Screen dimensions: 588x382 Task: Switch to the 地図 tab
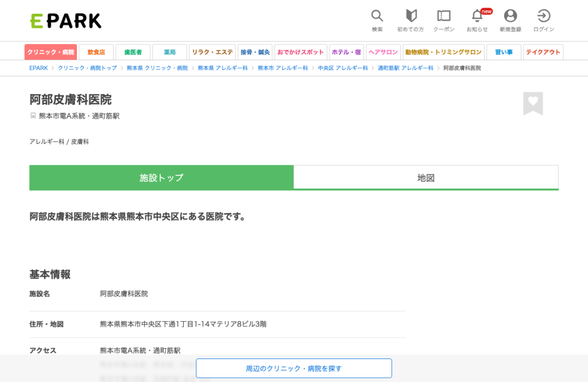coord(426,177)
